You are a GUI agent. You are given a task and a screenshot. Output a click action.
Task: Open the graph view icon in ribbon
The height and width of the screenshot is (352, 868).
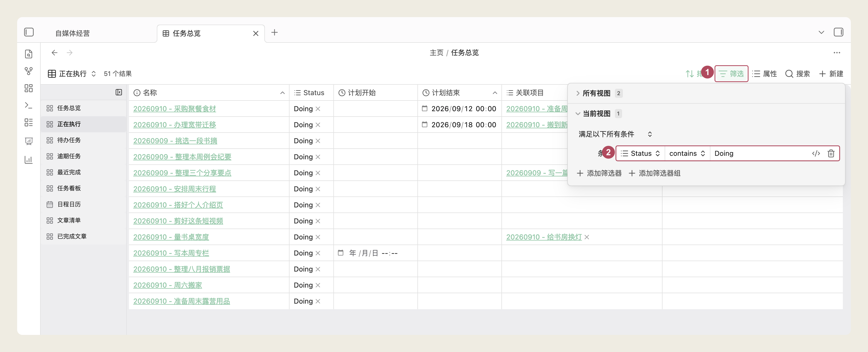[x=29, y=71]
